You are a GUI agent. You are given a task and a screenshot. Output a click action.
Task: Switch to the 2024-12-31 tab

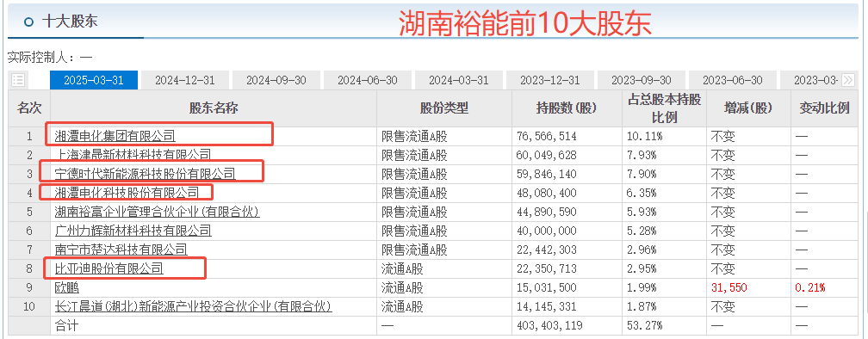185,80
